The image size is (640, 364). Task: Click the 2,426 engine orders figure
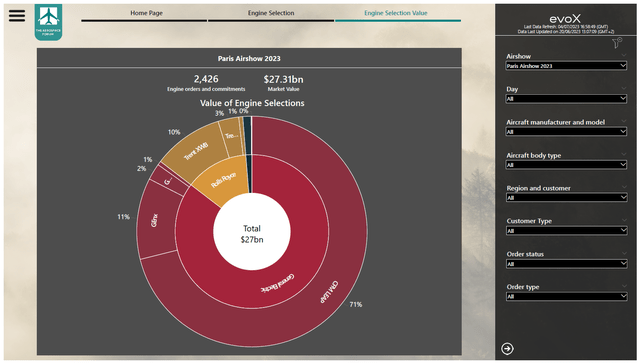coord(206,79)
